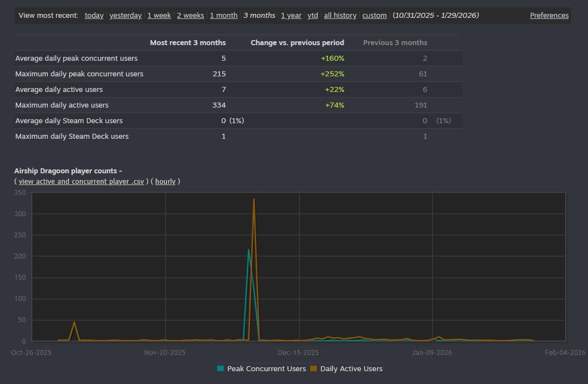Open the 'custom' date range option
Image resolution: width=588 pixels, height=384 pixels.
(x=375, y=16)
